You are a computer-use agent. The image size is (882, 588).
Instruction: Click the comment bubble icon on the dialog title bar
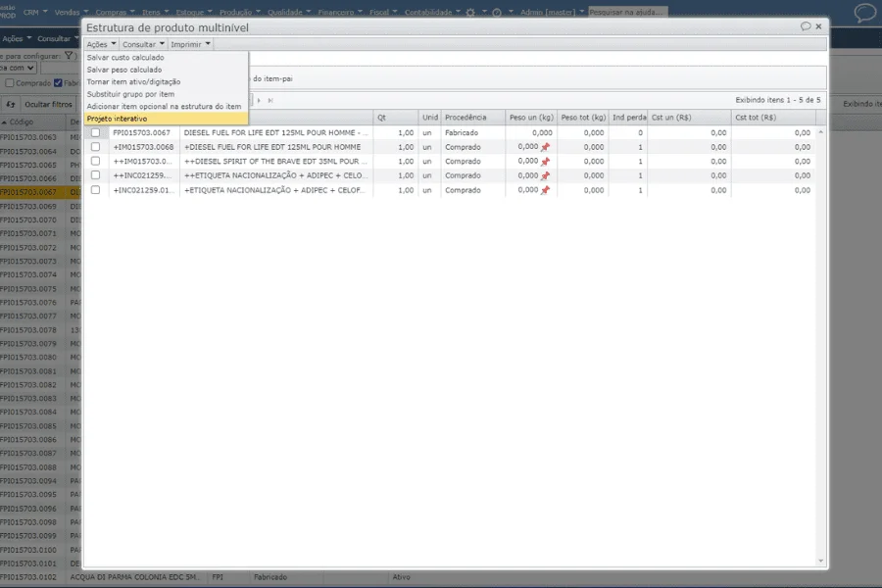pos(806,27)
